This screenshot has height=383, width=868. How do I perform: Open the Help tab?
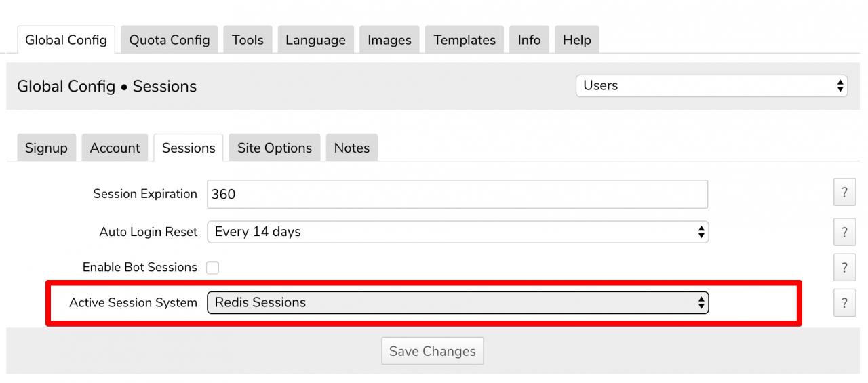[x=576, y=40]
